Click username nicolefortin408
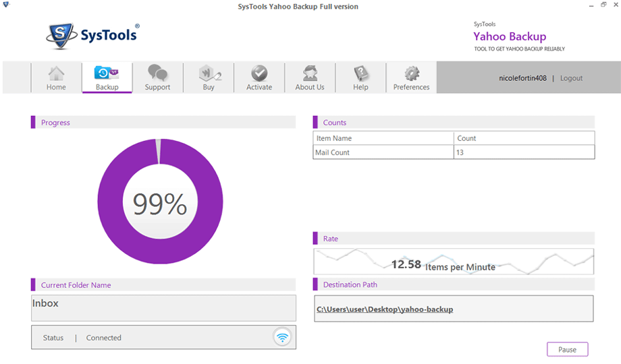This screenshot has width=621, height=364. [522, 78]
